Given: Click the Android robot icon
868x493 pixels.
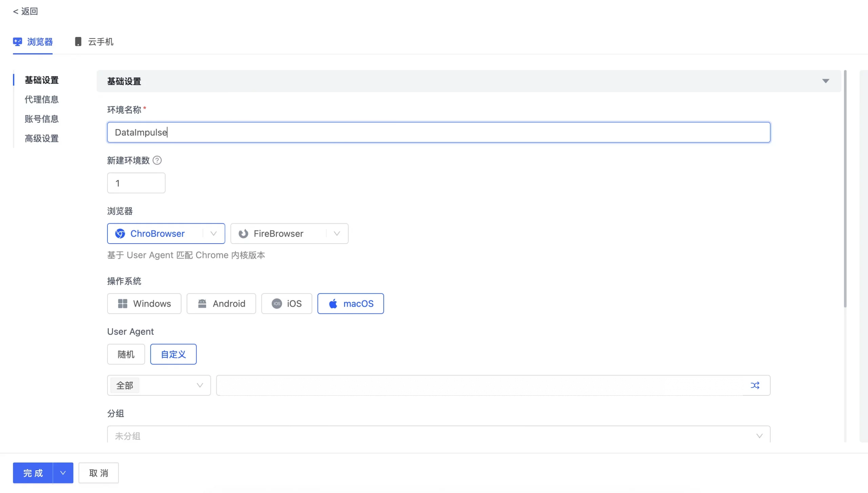Looking at the screenshot, I should coord(202,304).
